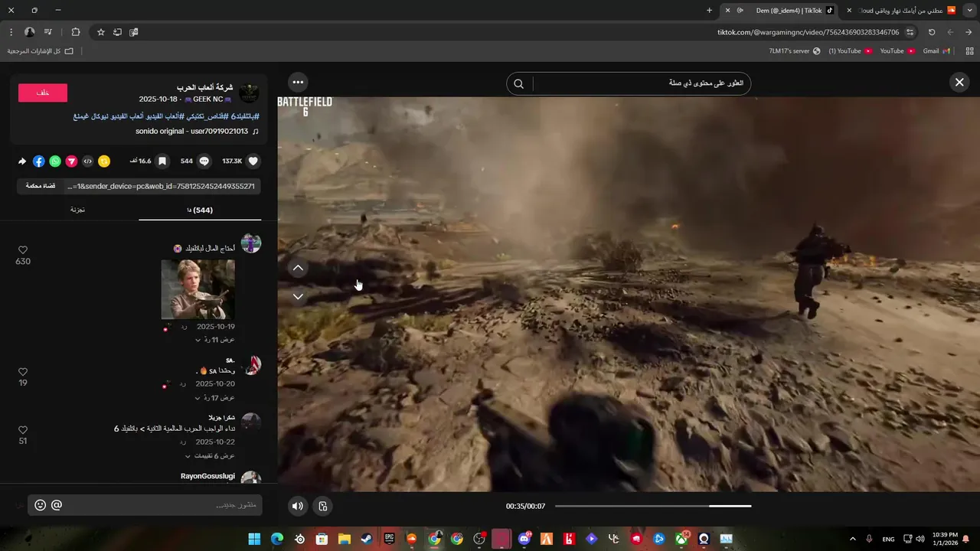Like the comment with 19 likes
Viewport: 980px width, 551px height.
[23, 372]
